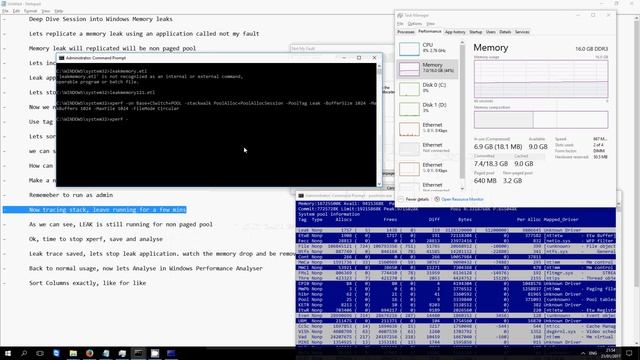Click 'Ok, time to stop xperf' line
The image size is (640, 360).
pos(96,239)
